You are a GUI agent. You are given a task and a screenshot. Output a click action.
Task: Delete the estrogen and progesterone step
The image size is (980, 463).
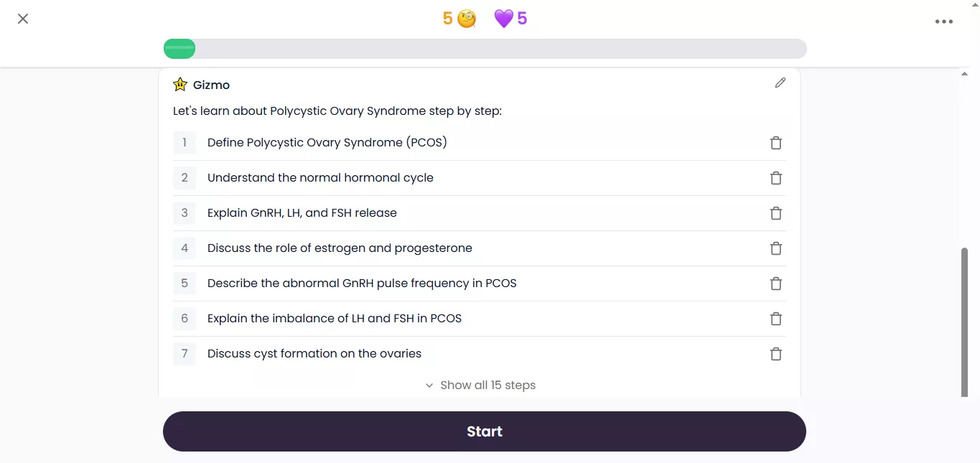pyautogui.click(x=775, y=248)
